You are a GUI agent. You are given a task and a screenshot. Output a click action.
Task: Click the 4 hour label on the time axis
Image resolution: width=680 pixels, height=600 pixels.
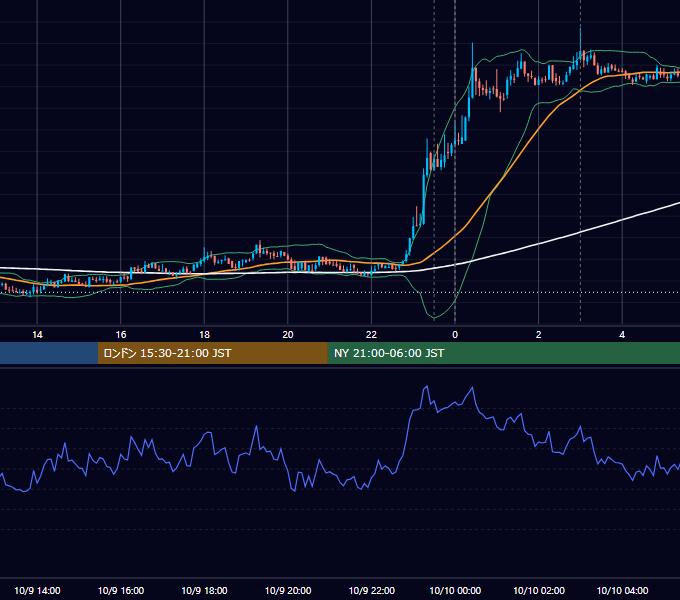click(622, 335)
